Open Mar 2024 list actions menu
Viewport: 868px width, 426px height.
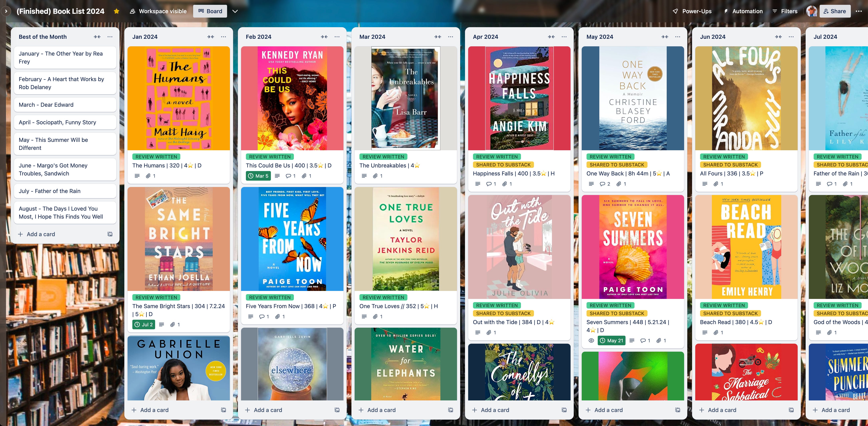click(451, 37)
